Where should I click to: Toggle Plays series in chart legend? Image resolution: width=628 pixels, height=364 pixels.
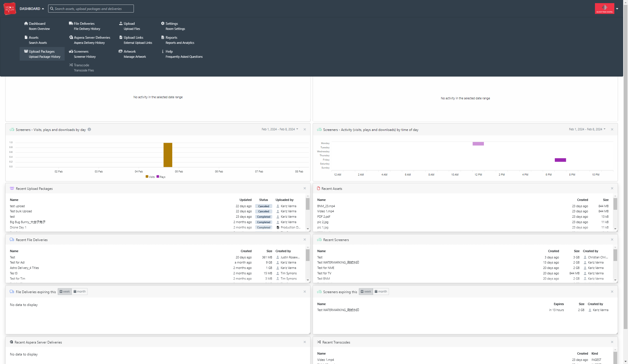(161, 177)
